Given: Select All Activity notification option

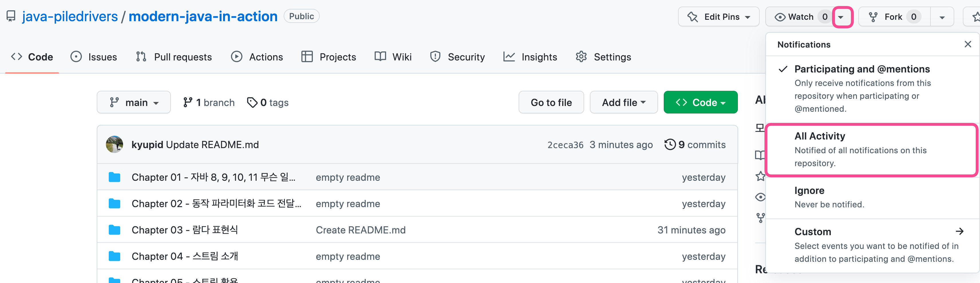Looking at the screenshot, I should 872,150.
